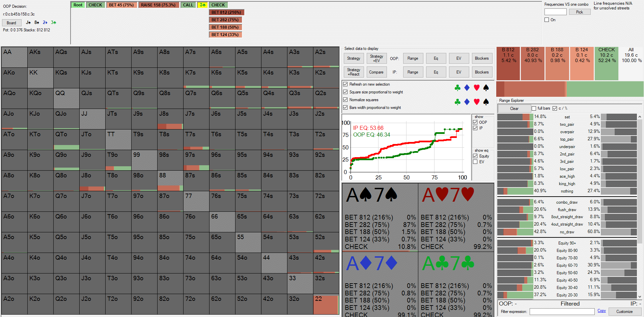The image size is (644, 317).
Task: Click the black spade icon in the bottom suit row
Action: [x=486, y=102]
